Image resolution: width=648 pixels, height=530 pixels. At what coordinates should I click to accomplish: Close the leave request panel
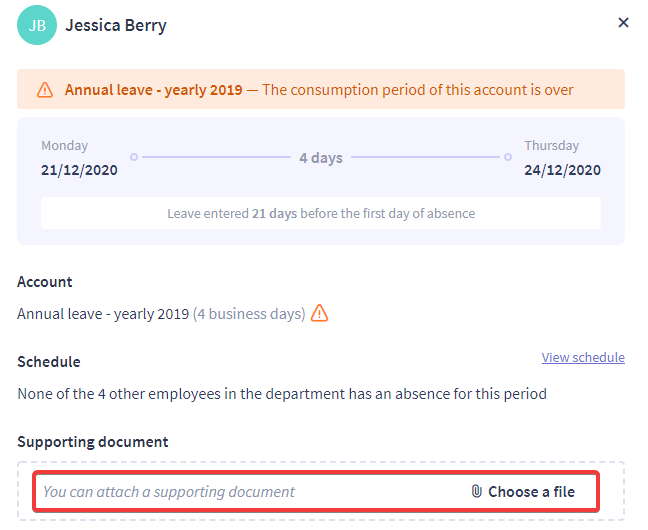(623, 22)
